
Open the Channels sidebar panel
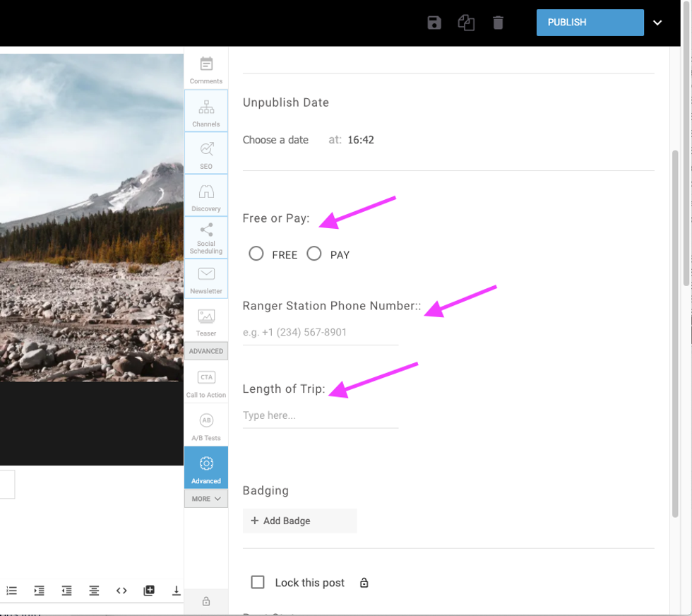pos(206,112)
